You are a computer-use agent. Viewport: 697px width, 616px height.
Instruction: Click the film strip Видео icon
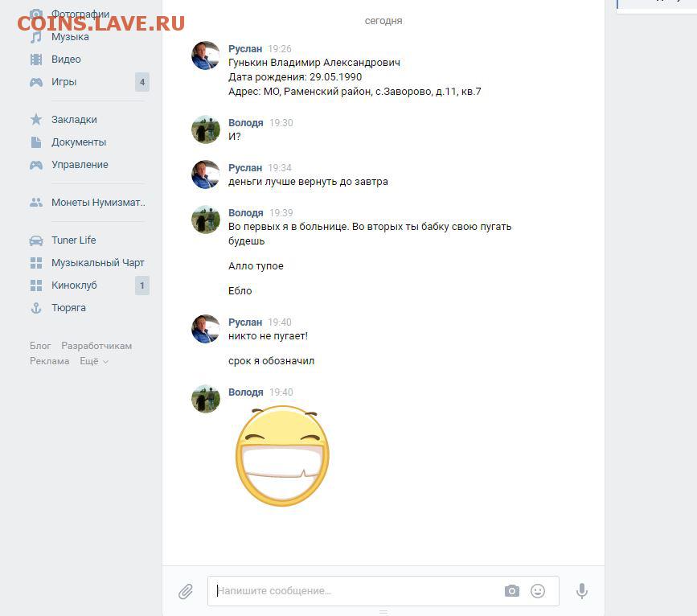(x=36, y=60)
